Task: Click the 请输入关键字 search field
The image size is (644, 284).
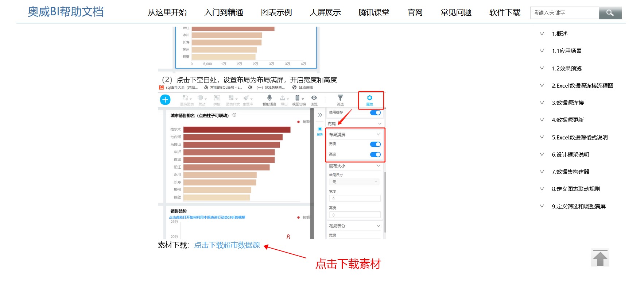Action: coord(565,13)
